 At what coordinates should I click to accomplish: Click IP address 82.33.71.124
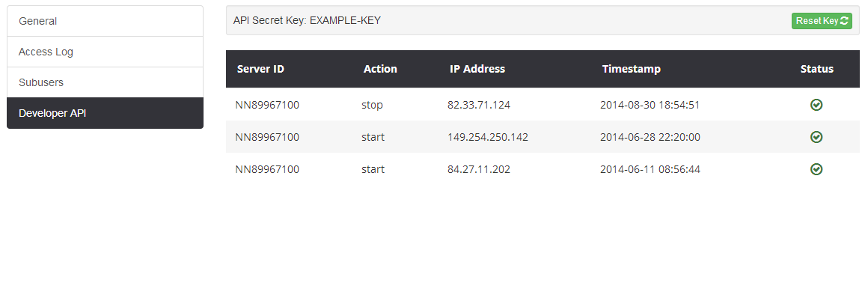pyautogui.click(x=479, y=105)
